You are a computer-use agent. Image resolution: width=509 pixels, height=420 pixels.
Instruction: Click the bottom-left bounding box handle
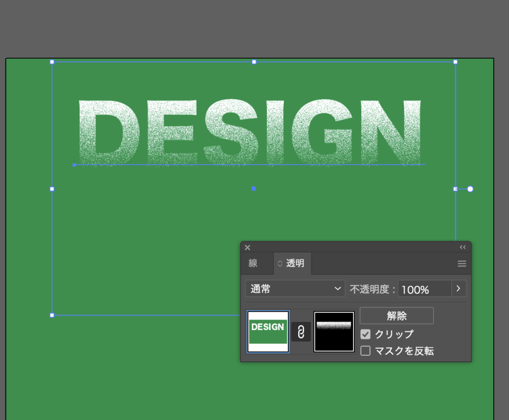click(52, 315)
